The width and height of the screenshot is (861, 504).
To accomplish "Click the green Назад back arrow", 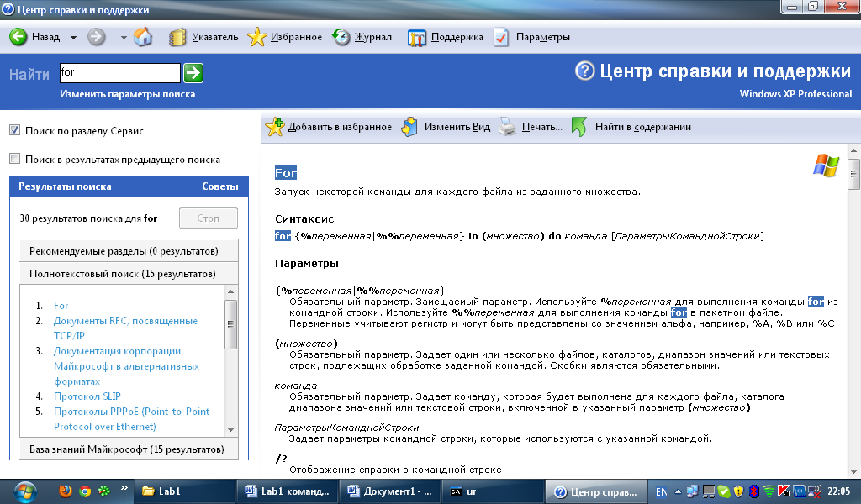I will tap(18, 37).
